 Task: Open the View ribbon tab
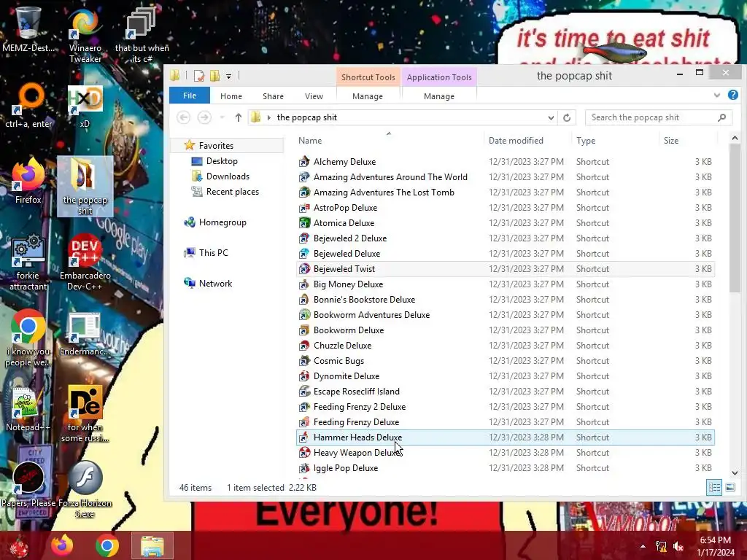(x=314, y=96)
